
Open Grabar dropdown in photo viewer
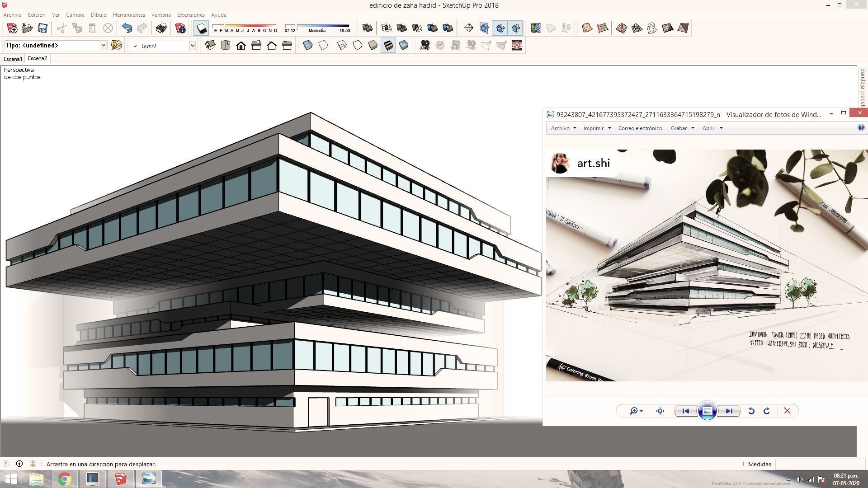(682, 128)
